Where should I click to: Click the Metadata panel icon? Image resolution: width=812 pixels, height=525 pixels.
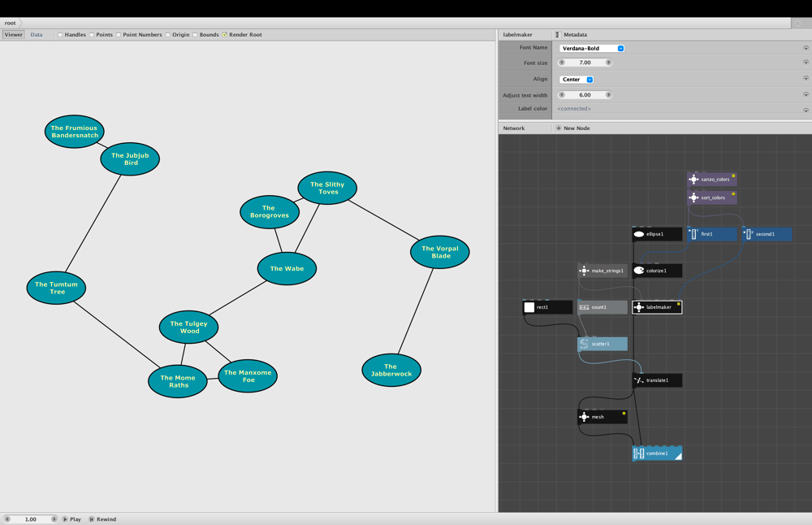tap(559, 35)
